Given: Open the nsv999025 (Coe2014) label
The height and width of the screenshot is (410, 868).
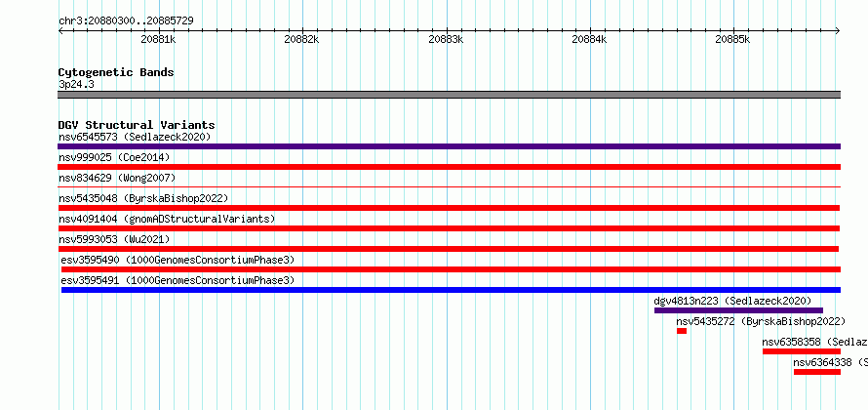Looking at the screenshot, I should 114,157.
